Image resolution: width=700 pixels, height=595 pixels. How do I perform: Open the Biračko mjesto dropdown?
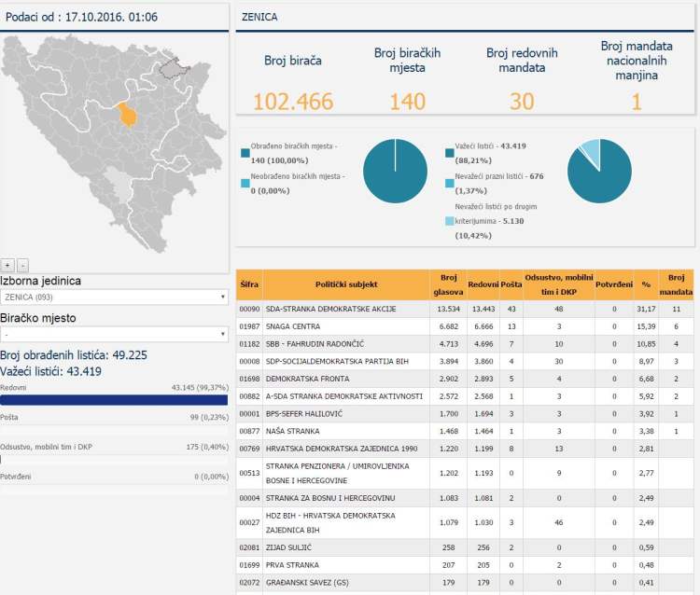[x=114, y=334]
